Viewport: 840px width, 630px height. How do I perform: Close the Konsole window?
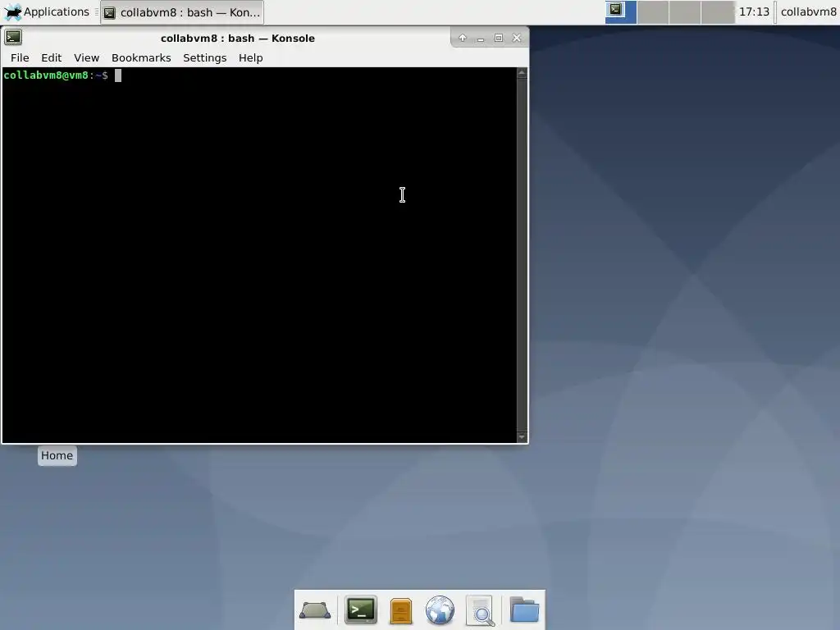517,38
